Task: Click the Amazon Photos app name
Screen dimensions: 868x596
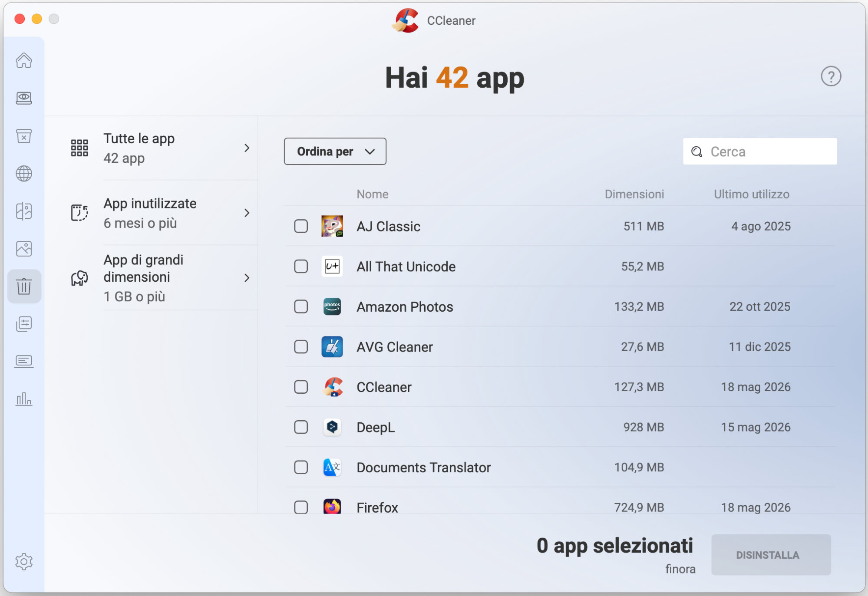Action: point(405,307)
